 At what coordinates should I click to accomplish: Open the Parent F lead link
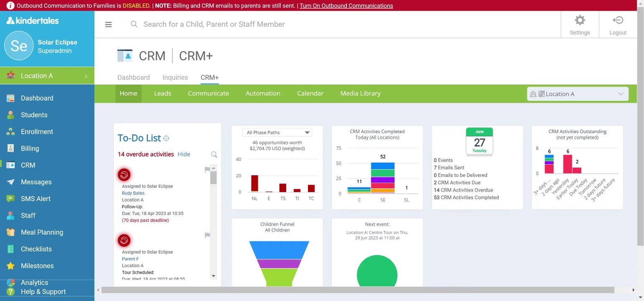point(130,259)
